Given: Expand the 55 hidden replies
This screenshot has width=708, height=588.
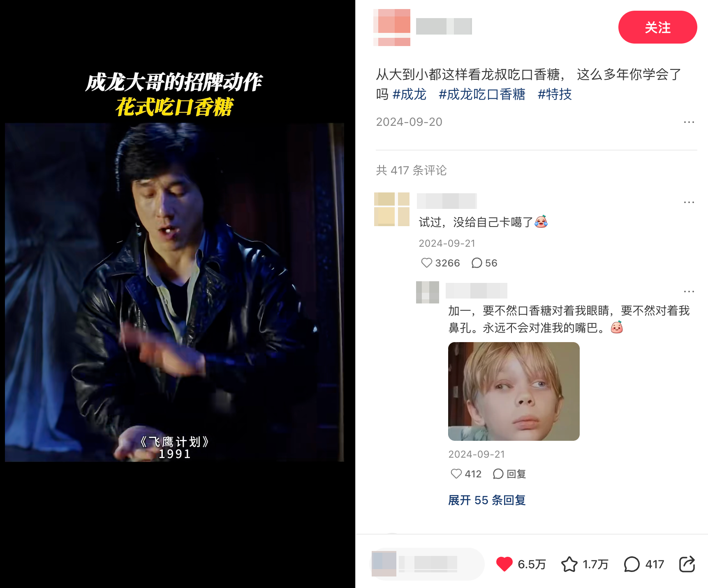Looking at the screenshot, I should (x=487, y=500).
